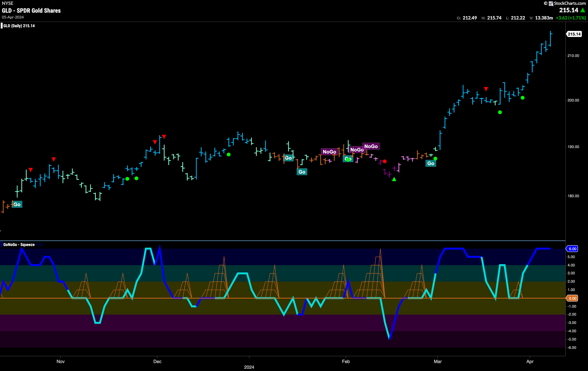This screenshot has height=371, width=588.
Task: Click the GoNoGo - Squeeze panel label
Action: (19, 245)
